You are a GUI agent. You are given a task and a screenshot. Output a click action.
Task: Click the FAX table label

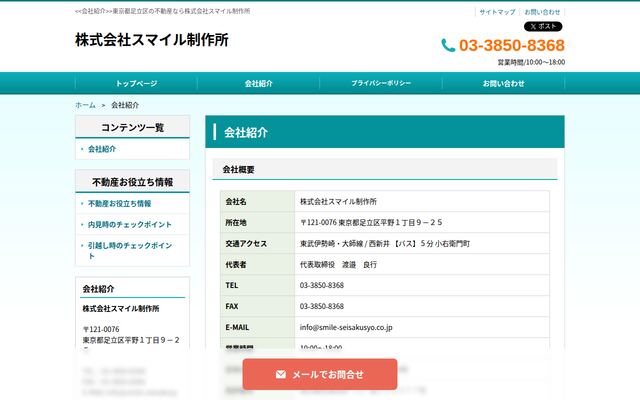pyautogui.click(x=231, y=306)
